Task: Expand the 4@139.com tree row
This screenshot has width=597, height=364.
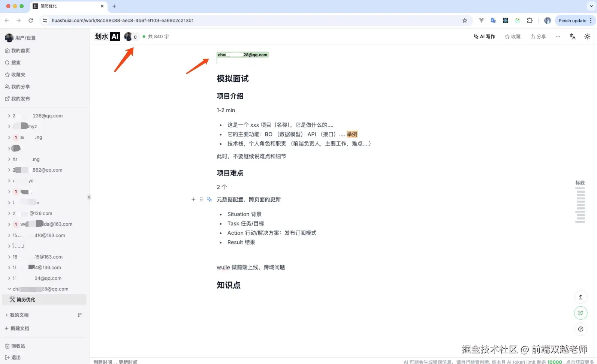Action: 9,267
